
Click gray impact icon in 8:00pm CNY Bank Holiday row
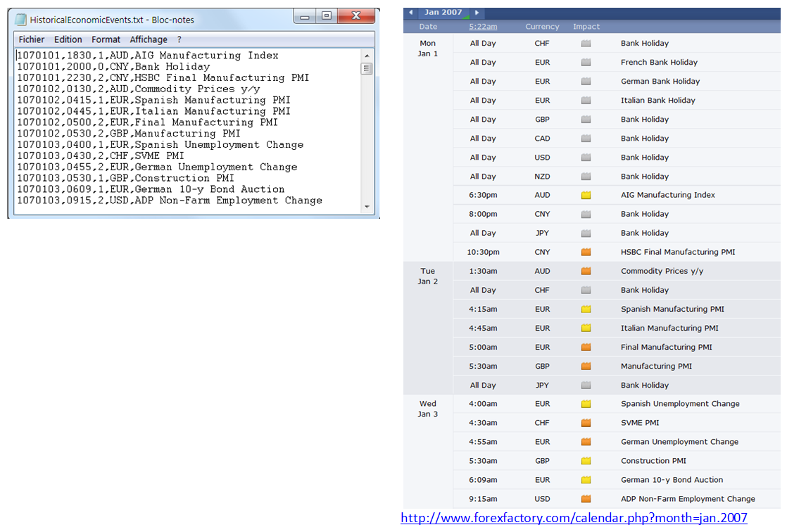click(x=586, y=215)
